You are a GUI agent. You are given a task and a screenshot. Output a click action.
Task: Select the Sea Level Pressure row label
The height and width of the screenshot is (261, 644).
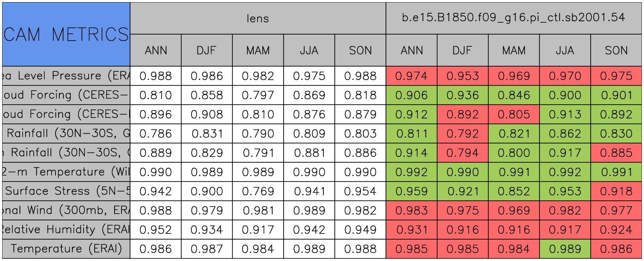pyautogui.click(x=66, y=76)
